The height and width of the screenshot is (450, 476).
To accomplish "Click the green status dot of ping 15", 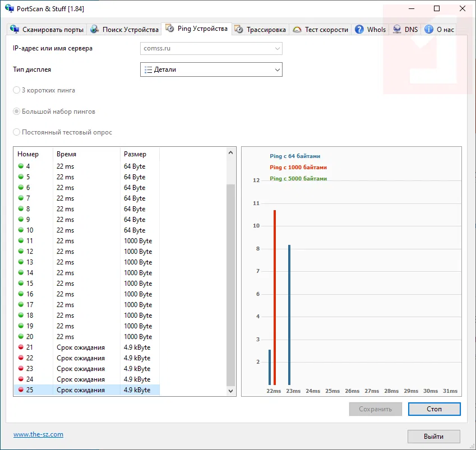I will pos(21,283).
